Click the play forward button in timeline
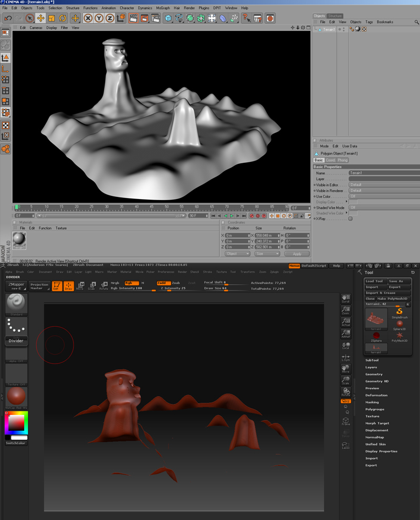Image resolution: width=420 pixels, height=520 pixels. (232, 216)
